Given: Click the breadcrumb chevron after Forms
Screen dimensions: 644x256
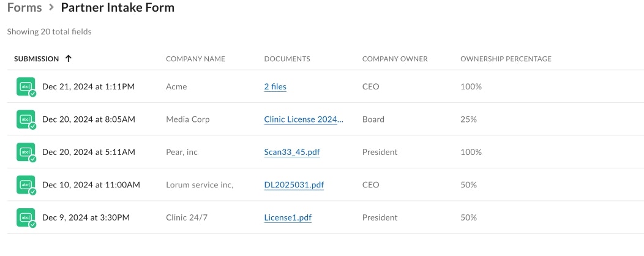Looking at the screenshot, I should pos(51,7).
